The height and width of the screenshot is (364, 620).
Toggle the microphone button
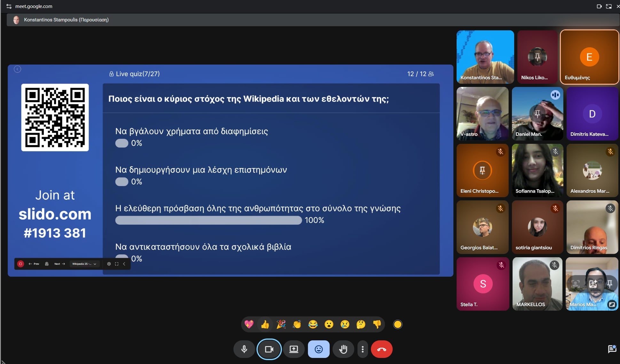click(x=244, y=349)
